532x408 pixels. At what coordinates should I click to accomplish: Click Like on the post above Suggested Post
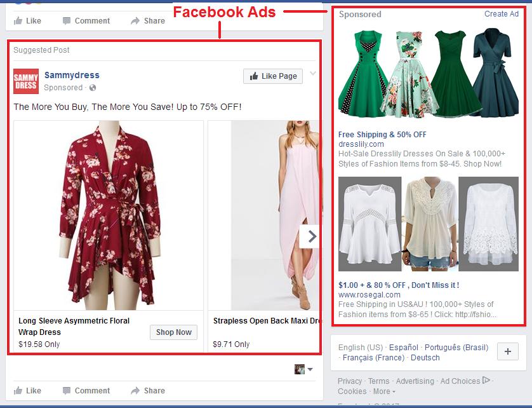point(27,21)
